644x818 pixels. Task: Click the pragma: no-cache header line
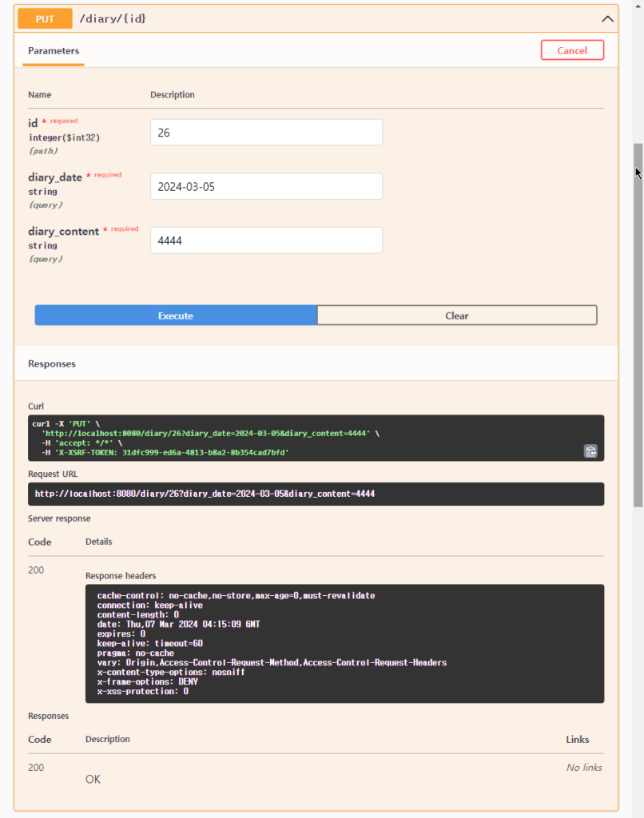(x=135, y=653)
